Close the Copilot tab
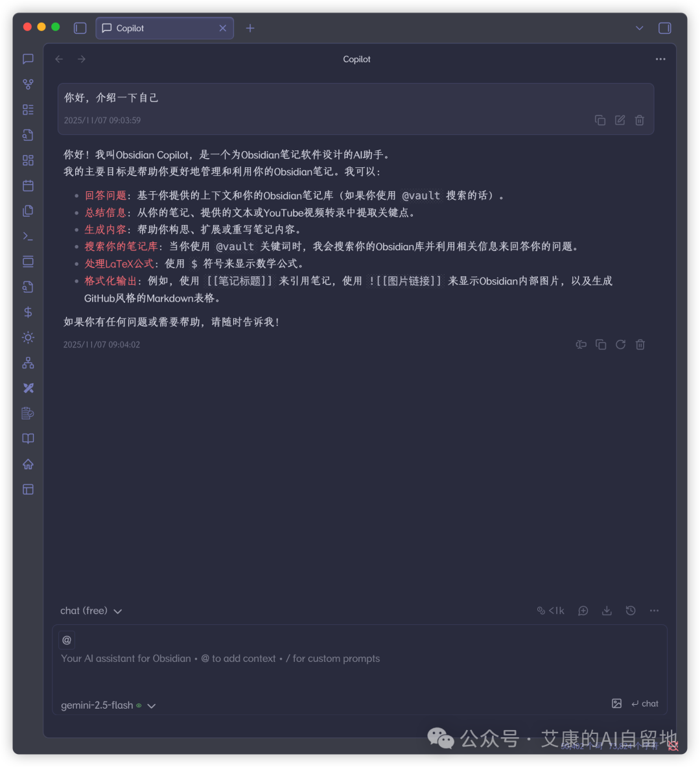The height and width of the screenshot is (767, 700). (x=222, y=28)
